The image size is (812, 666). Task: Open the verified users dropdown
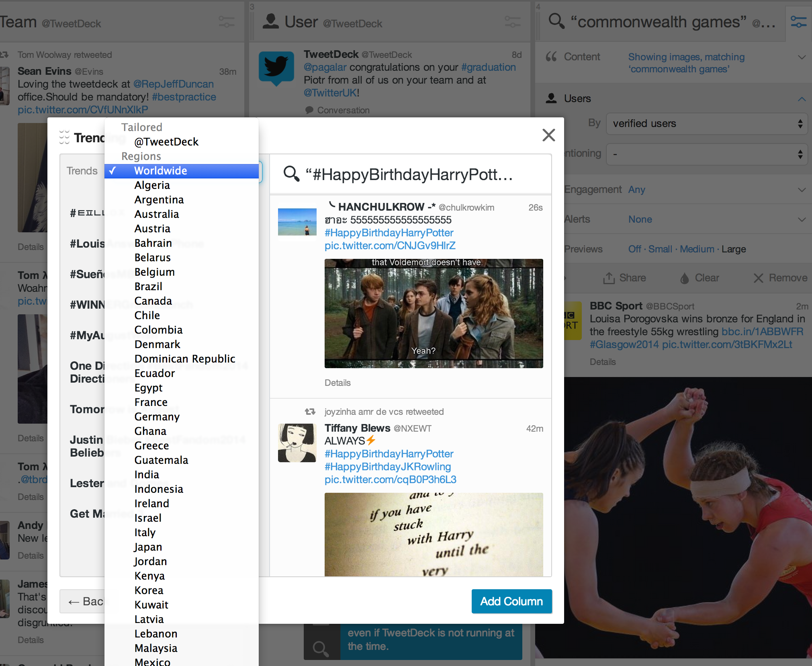tap(707, 123)
